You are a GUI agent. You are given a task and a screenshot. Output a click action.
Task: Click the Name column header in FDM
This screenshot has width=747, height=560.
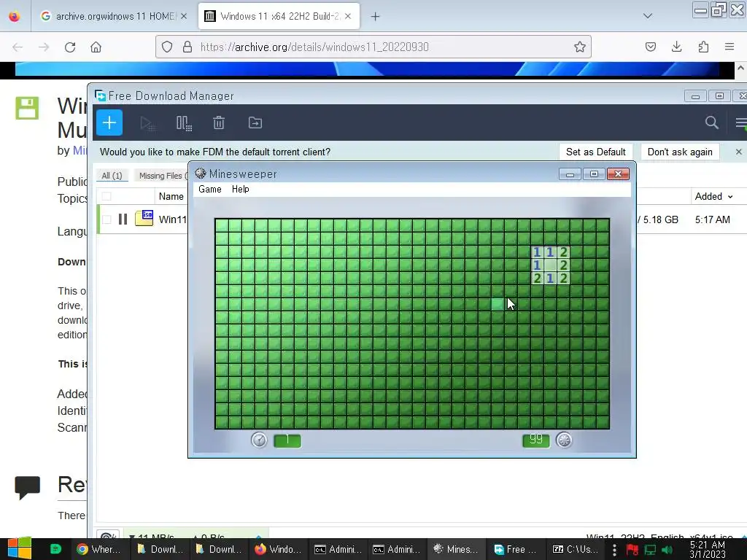[x=171, y=196]
